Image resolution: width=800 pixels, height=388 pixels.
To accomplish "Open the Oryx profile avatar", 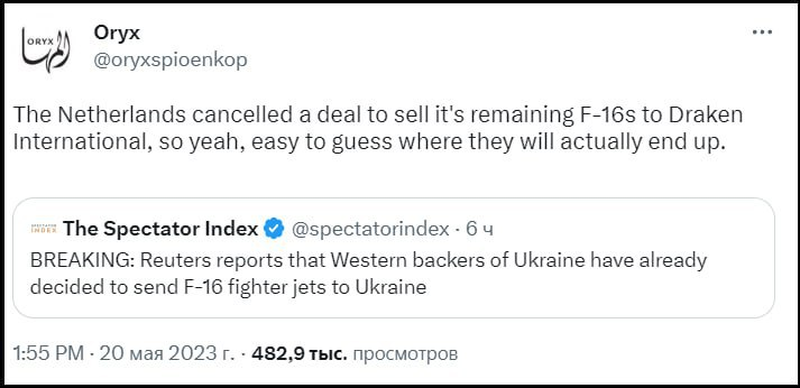I will pyautogui.click(x=45, y=50).
